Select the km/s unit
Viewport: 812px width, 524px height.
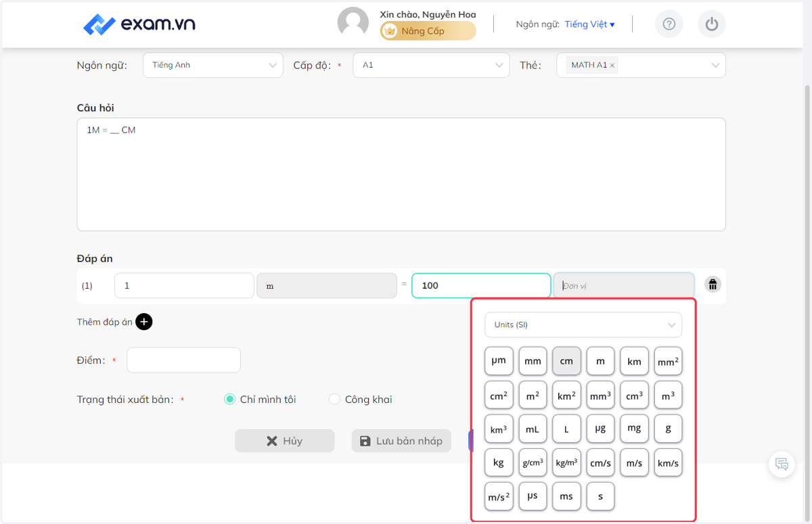pyautogui.click(x=668, y=462)
